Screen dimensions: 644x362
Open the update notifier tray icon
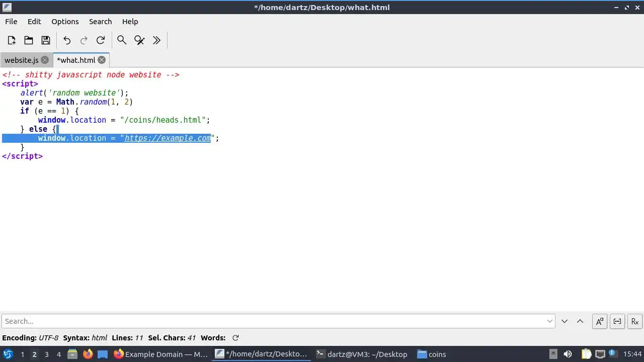pyautogui.click(x=613, y=354)
